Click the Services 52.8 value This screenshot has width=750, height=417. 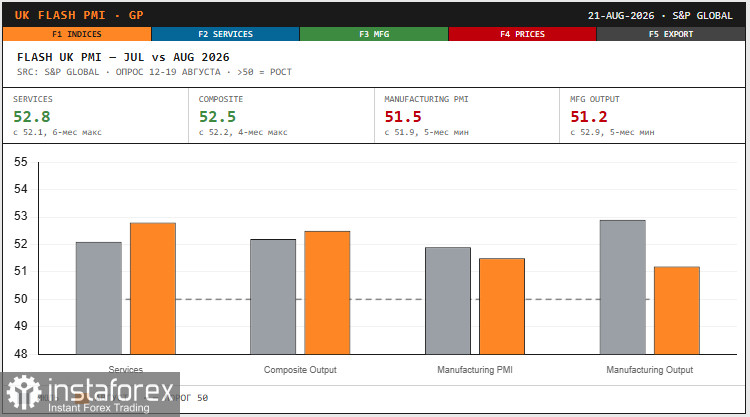[32, 117]
